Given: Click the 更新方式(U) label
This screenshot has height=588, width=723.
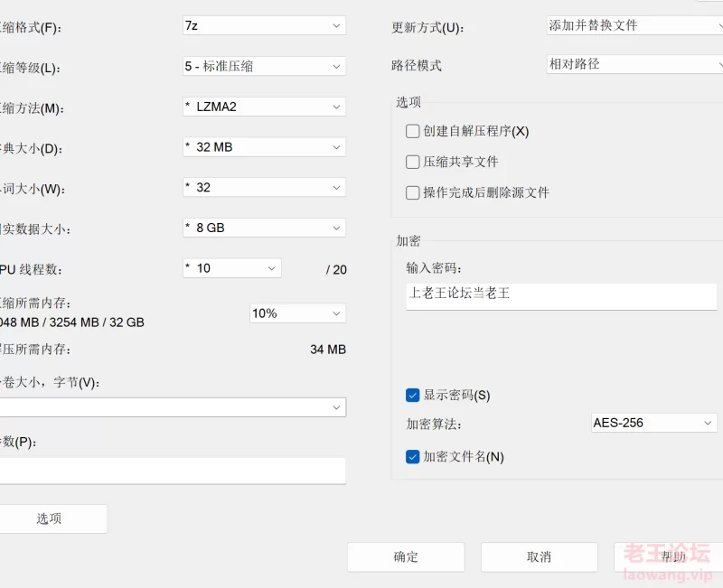Looking at the screenshot, I should click(427, 28).
